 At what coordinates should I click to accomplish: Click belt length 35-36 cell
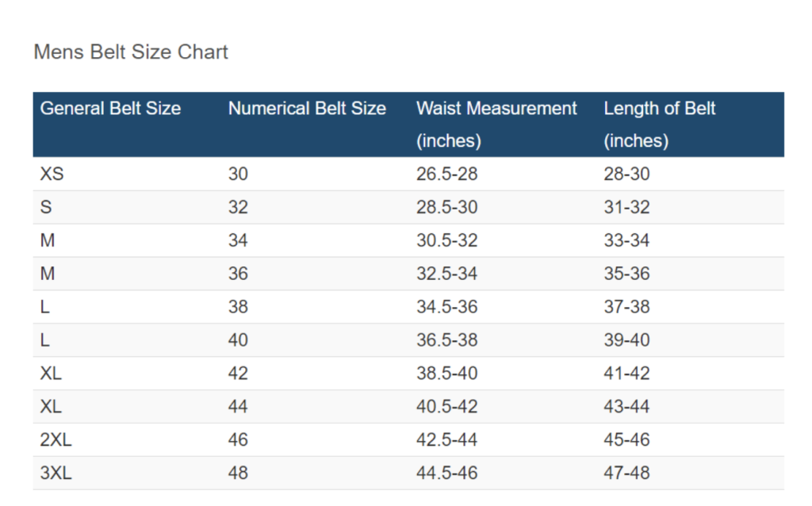[x=626, y=274]
